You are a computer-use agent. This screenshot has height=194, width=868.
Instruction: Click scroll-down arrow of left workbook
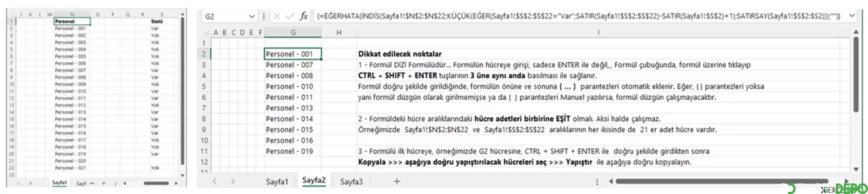point(183,175)
